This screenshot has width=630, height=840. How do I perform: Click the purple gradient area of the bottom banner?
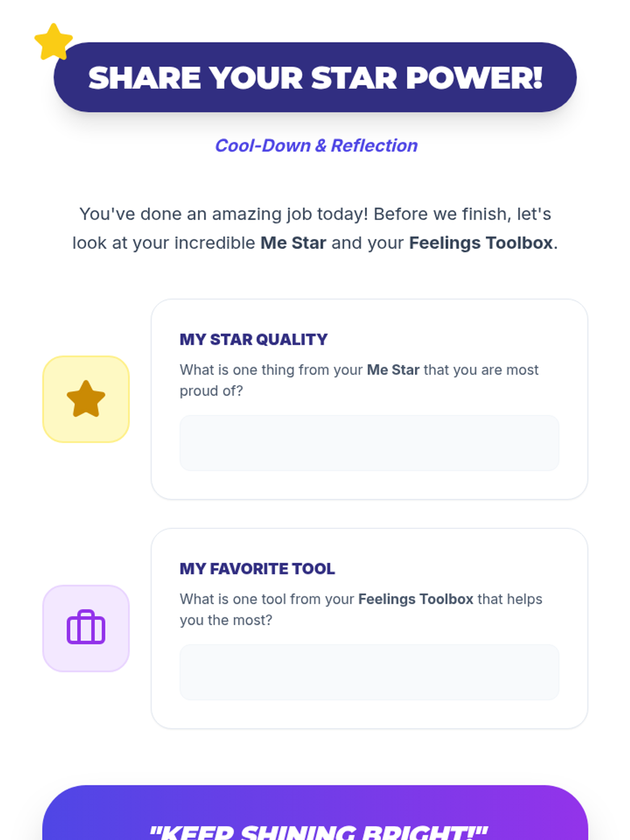point(525,813)
